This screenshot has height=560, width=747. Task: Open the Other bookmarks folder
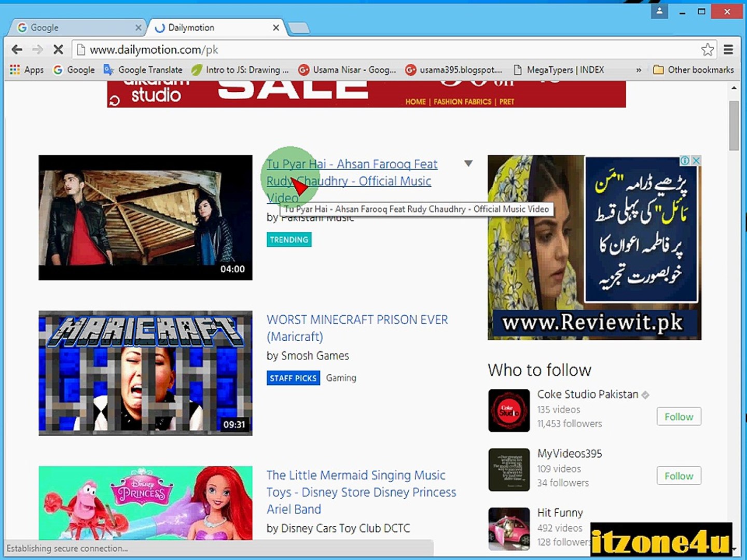694,70
